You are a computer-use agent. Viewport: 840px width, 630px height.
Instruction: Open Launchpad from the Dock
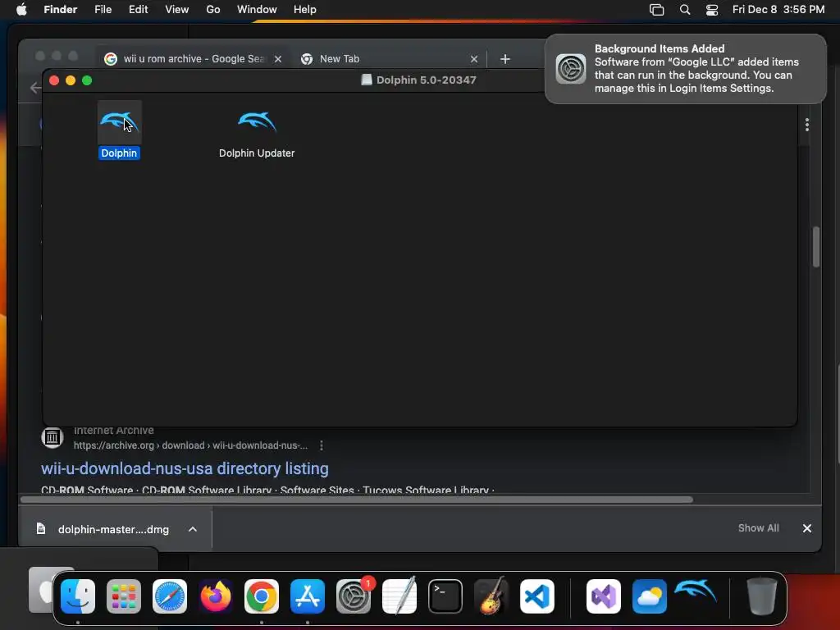pos(124,596)
